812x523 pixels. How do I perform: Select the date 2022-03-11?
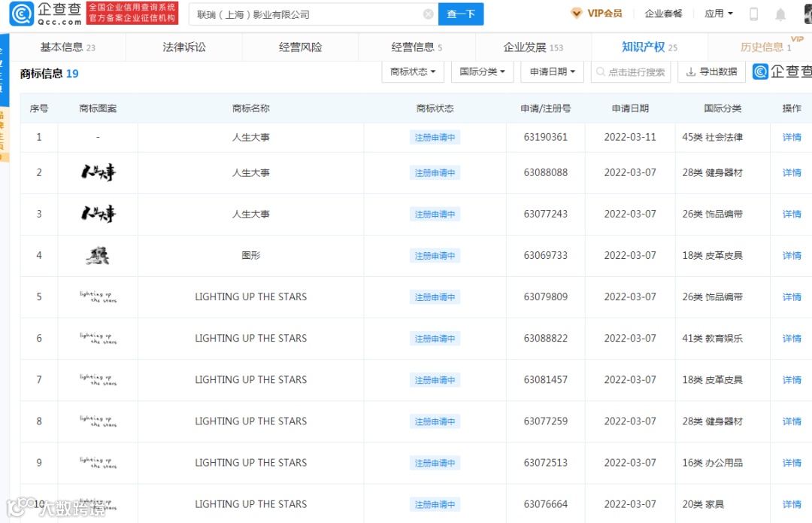pyautogui.click(x=630, y=137)
